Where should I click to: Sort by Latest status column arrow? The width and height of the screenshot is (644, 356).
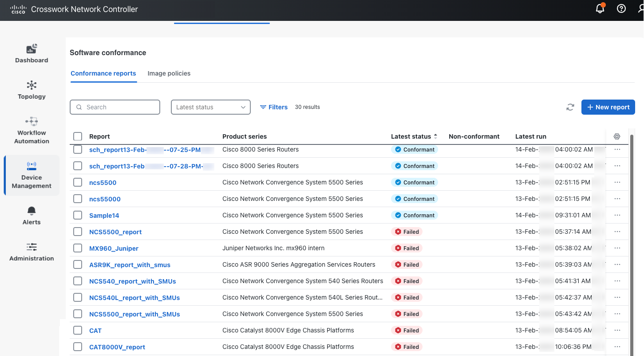click(435, 136)
